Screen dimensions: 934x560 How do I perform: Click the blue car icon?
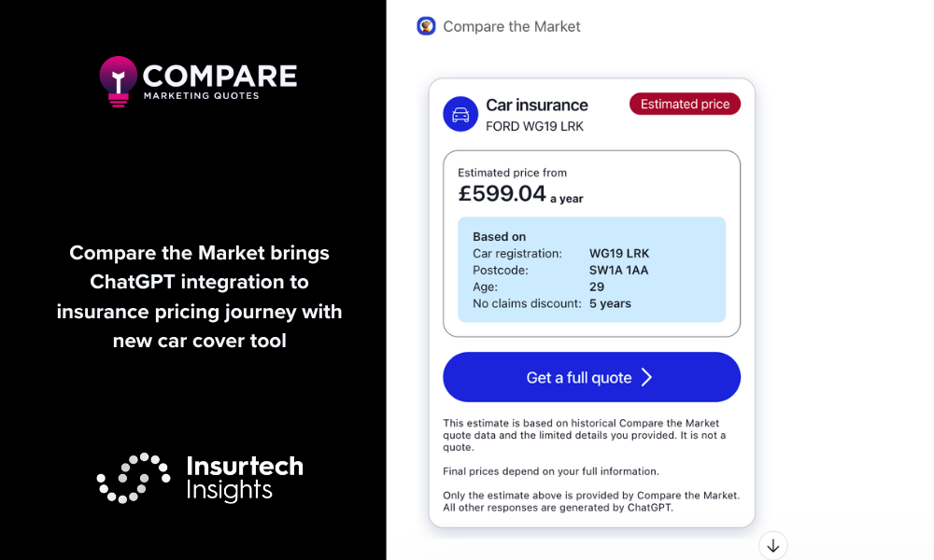tap(460, 115)
